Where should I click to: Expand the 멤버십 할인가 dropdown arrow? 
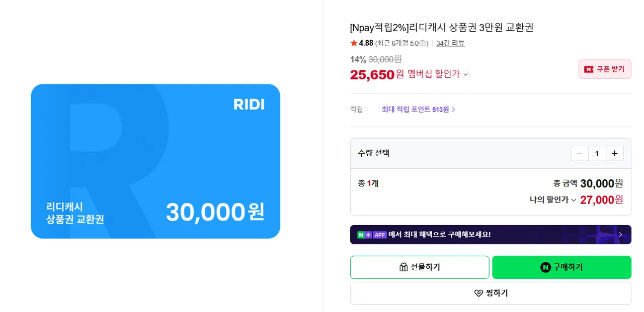point(466,74)
